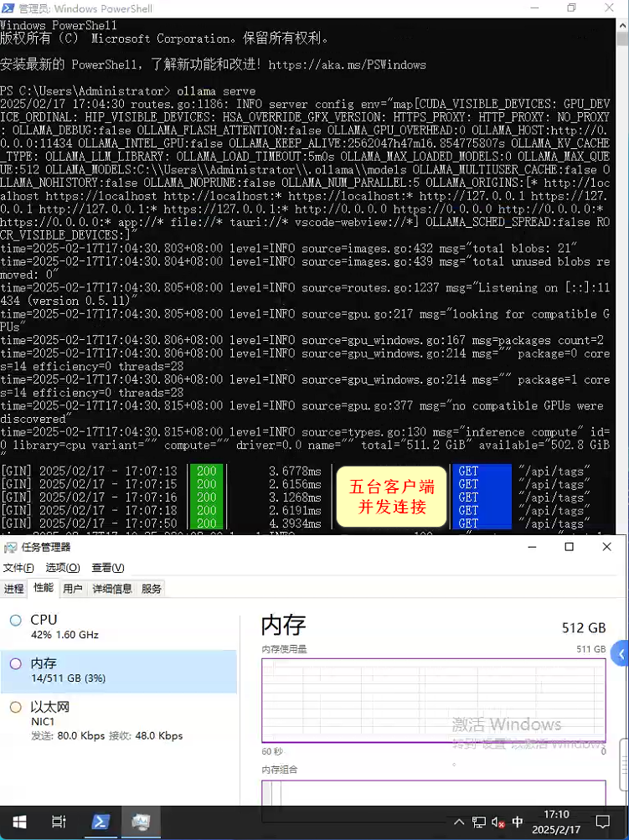Viewport: 629px width, 840px height.
Task: Click the PowerShell vertical scrollbar thumb
Action: pyautogui.click(x=623, y=40)
